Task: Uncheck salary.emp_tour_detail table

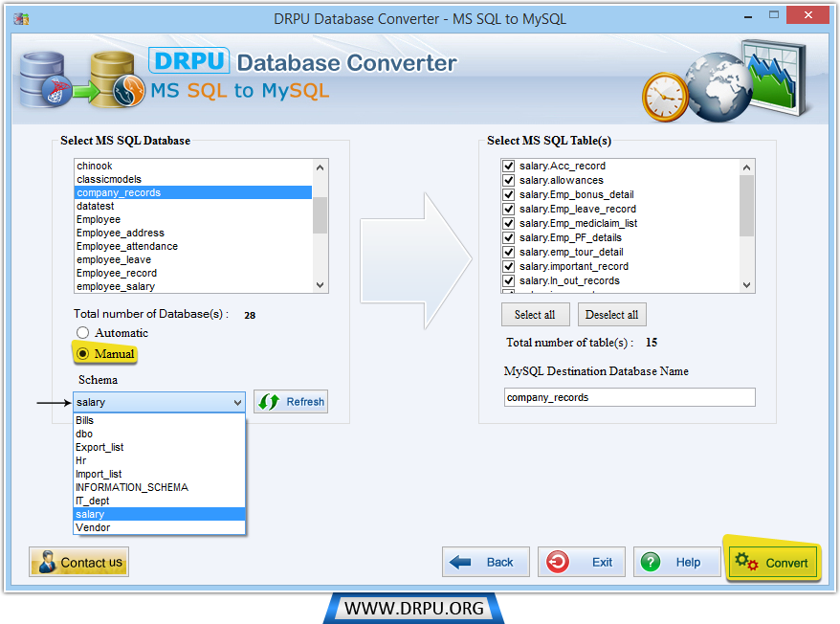Action: [x=508, y=252]
